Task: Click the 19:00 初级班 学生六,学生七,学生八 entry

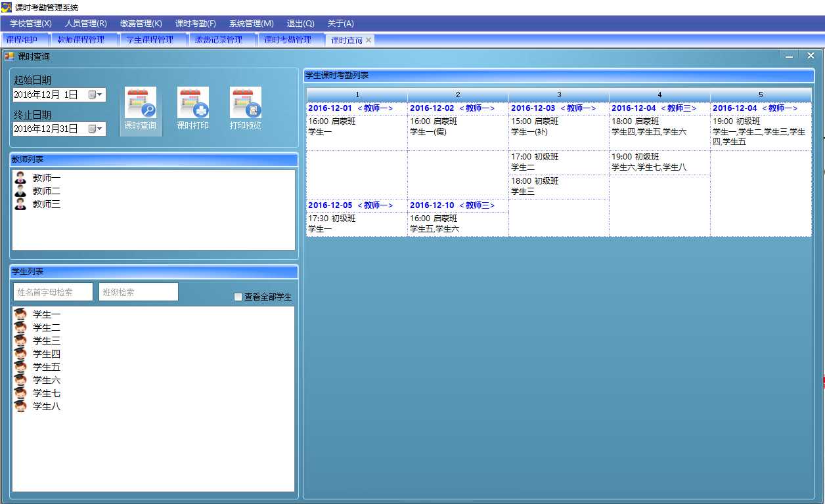Action: pos(659,162)
